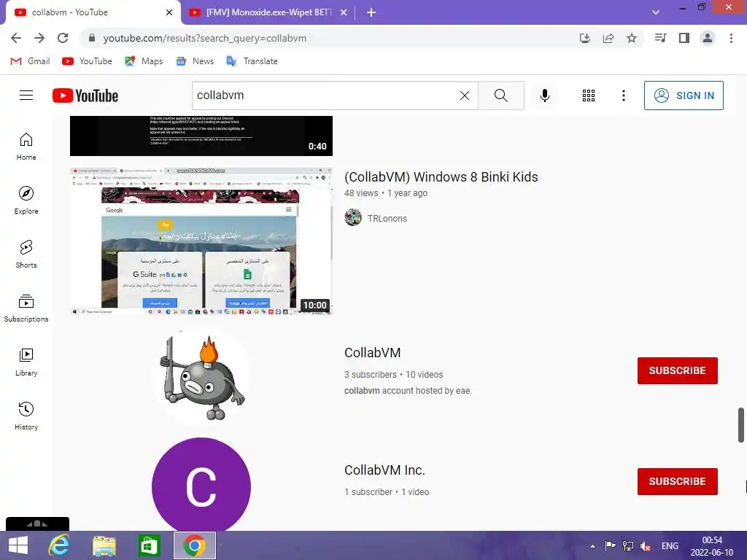Open Chrome profile avatar
This screenshot has height=560, width=747.
click(x=708, y=38)
